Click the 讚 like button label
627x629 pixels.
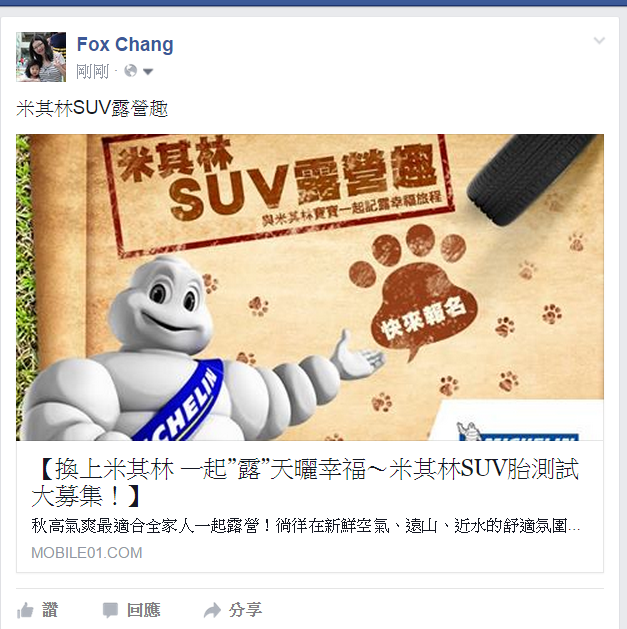click(50, 610)
